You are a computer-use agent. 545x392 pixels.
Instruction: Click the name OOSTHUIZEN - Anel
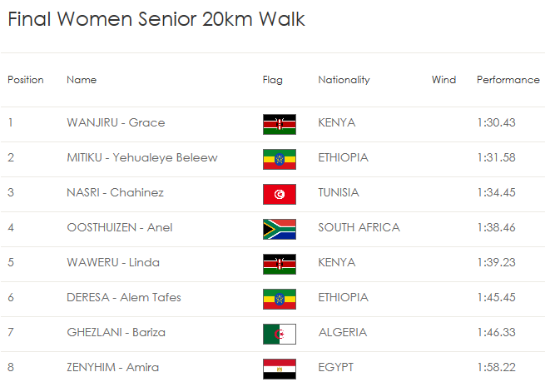[120, 227]
